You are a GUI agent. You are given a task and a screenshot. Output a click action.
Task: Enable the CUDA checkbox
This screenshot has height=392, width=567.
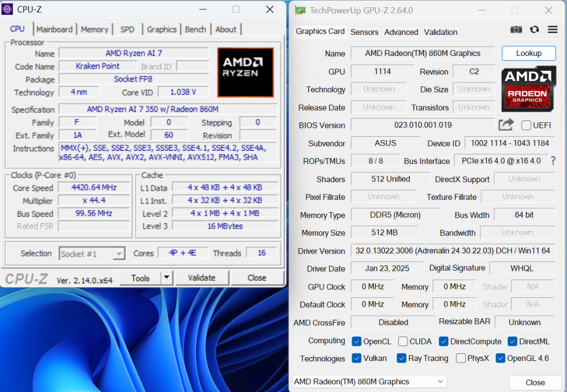point(403,342)
